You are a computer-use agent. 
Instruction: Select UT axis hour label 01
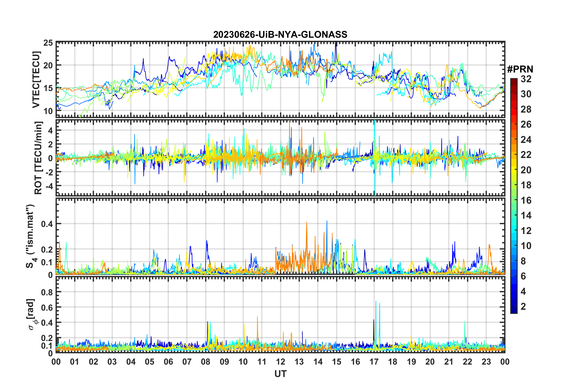click(75, 362)
